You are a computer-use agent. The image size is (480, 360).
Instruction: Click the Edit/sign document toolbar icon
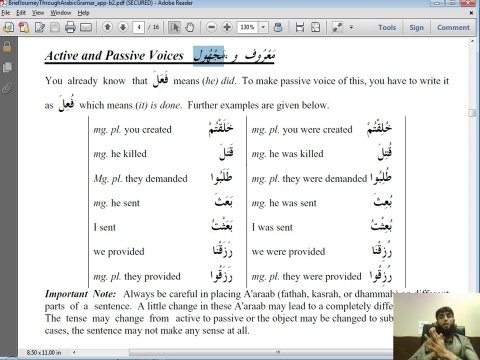40,27
